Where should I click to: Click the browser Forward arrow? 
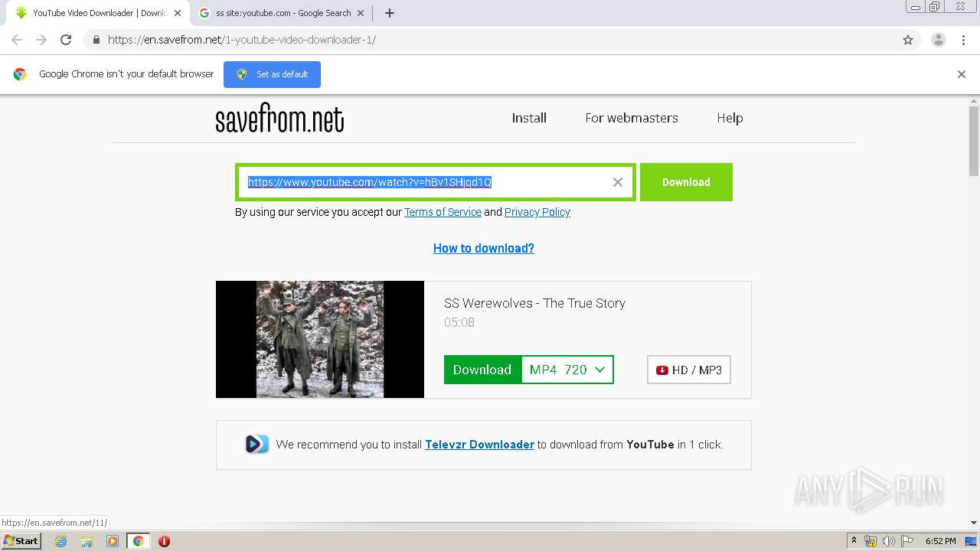(x=41, y=40)
